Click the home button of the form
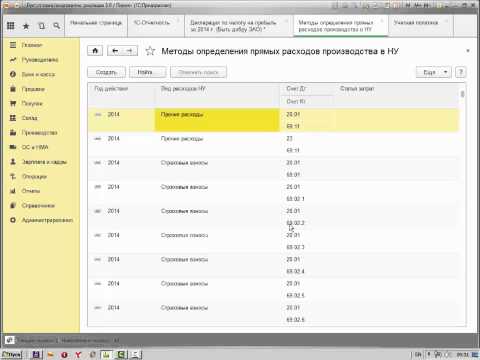This screenshot has height=360, width=480. point(95,51)
